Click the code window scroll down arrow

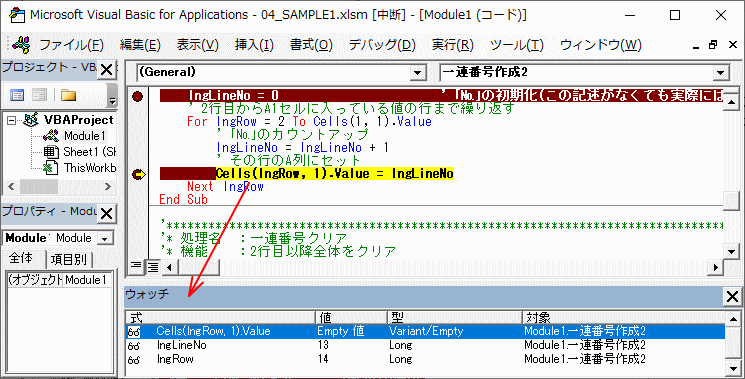(x=732, y=252)
